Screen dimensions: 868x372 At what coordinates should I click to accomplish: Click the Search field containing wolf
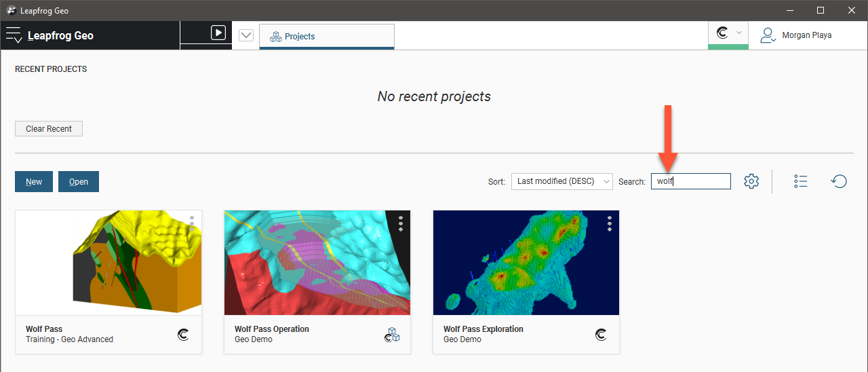tap(691, 181)
